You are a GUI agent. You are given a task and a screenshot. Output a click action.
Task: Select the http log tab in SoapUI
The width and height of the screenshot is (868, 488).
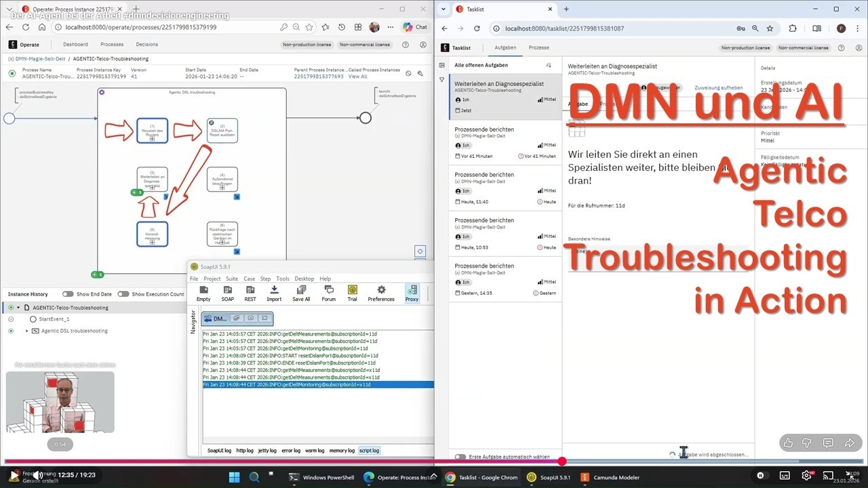click(x=245, y=450)
